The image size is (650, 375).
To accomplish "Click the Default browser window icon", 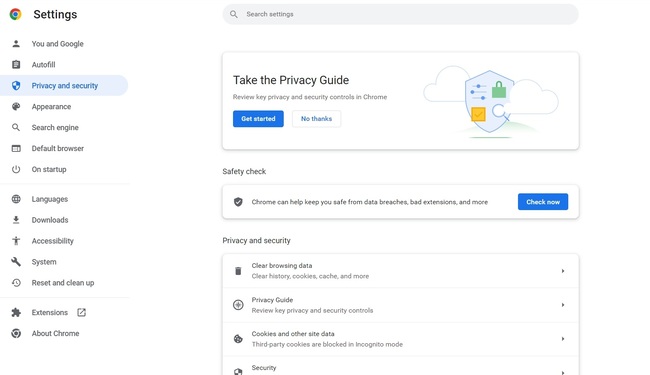I will pos(16,148).
